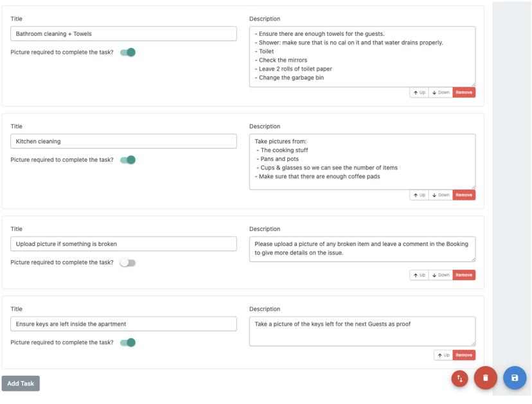This screenshot has height=404, width=532.
Task: Move the broken item task up
Action: pyautogui.click(x=419, y=275)
